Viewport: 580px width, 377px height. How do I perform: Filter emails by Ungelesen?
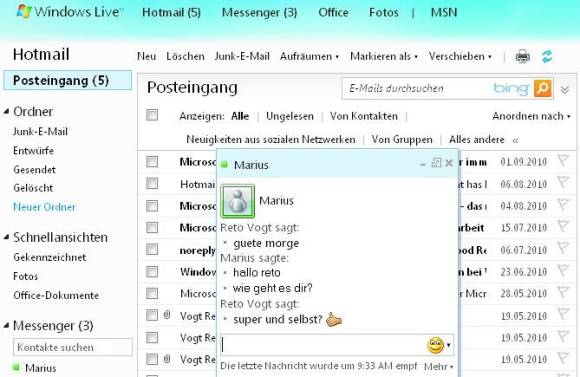pos(290,116)
